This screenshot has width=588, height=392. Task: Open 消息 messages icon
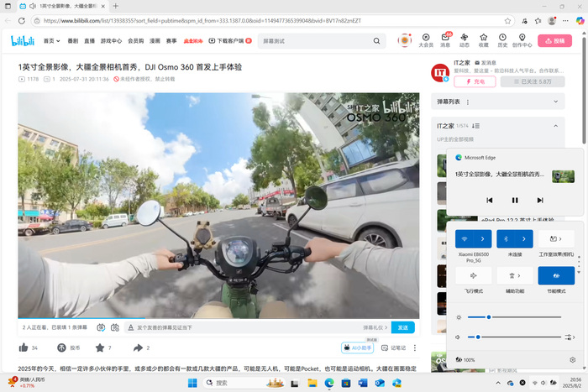pos(445,40)
